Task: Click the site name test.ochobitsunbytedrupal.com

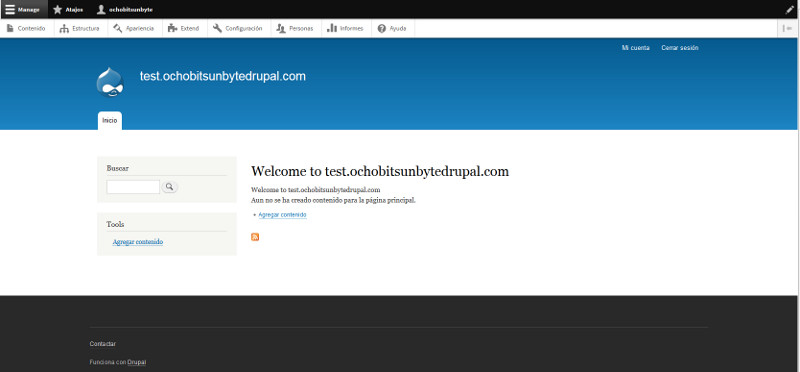Action: tap(223, 77)
